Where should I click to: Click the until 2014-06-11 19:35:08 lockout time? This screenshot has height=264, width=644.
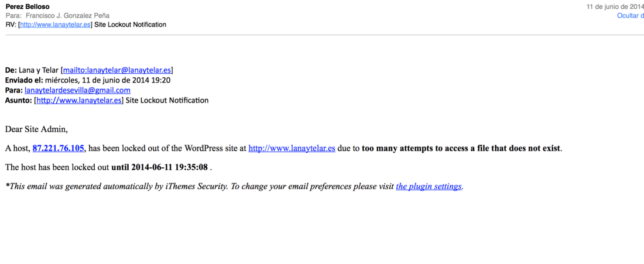point(159,167)
